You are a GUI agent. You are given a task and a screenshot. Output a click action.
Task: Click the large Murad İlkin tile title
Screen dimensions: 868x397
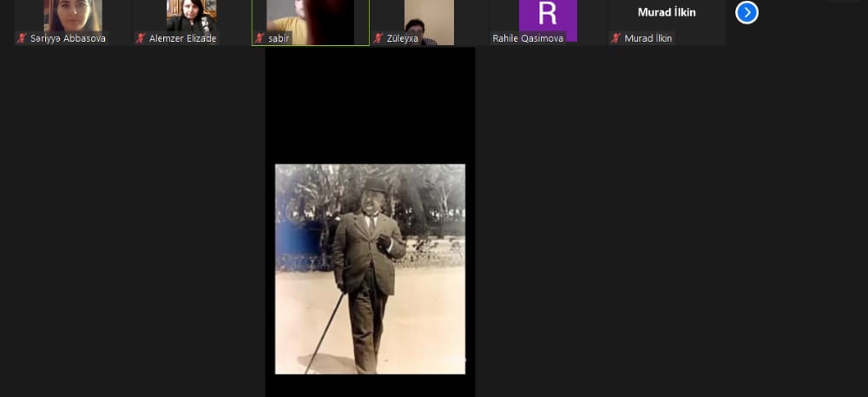pyautogui.click(x=667, y=12)
